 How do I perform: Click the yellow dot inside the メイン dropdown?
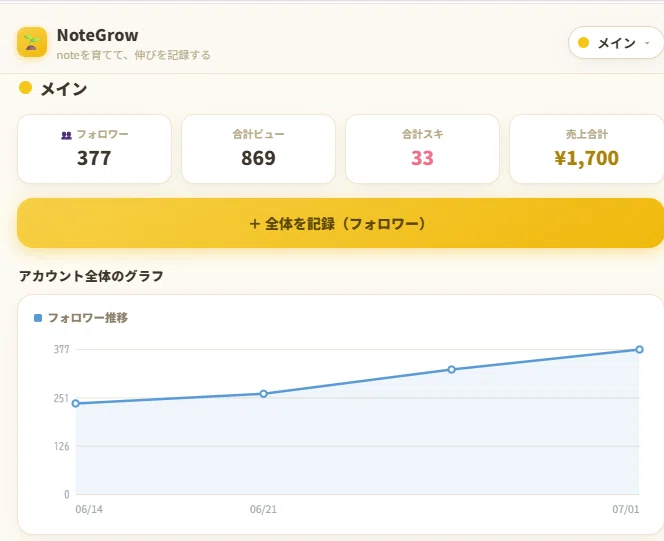click(x=584, y=42)
